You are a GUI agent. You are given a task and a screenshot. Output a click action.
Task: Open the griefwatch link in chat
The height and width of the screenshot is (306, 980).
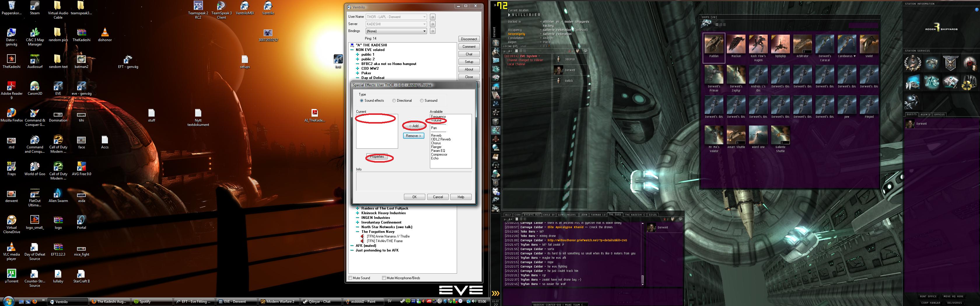[x=587, y=240]
